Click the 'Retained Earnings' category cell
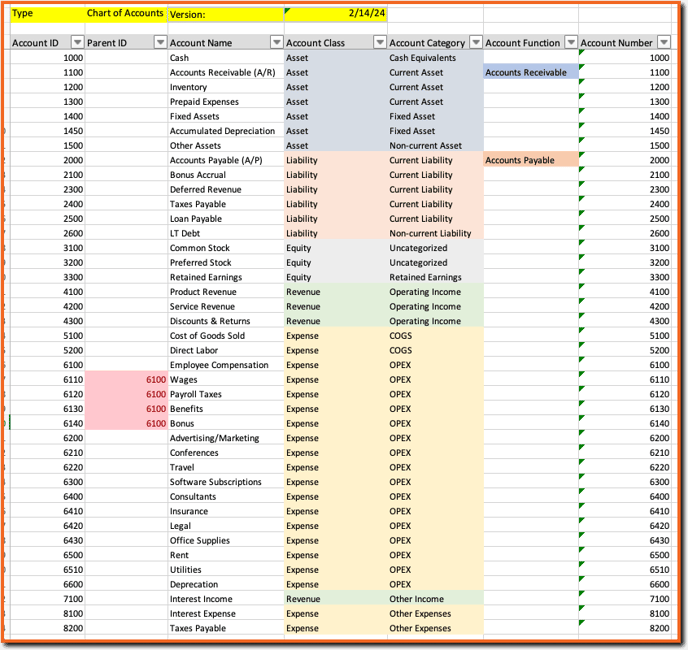Screen dimensions: 688x650 click(x=435, y=277)
